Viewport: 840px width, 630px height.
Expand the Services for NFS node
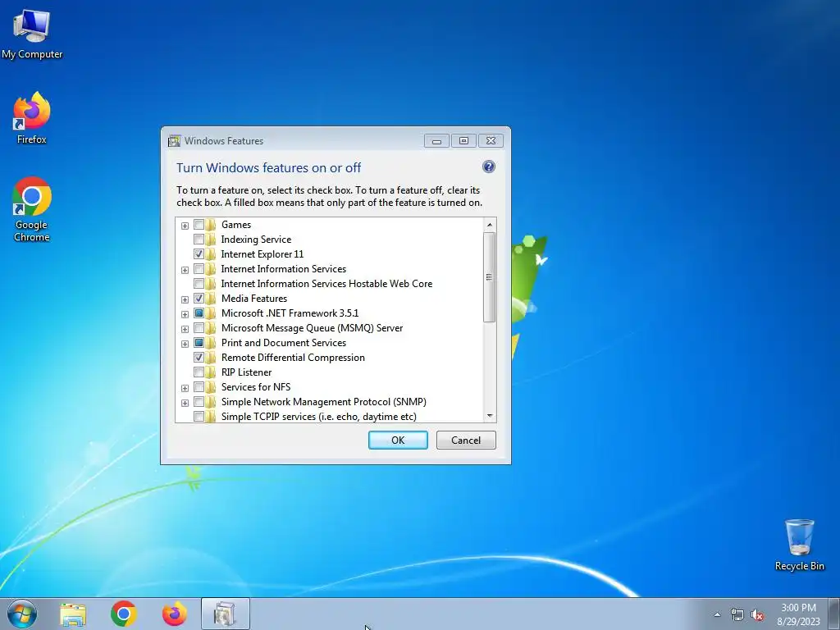pos(185,388)
